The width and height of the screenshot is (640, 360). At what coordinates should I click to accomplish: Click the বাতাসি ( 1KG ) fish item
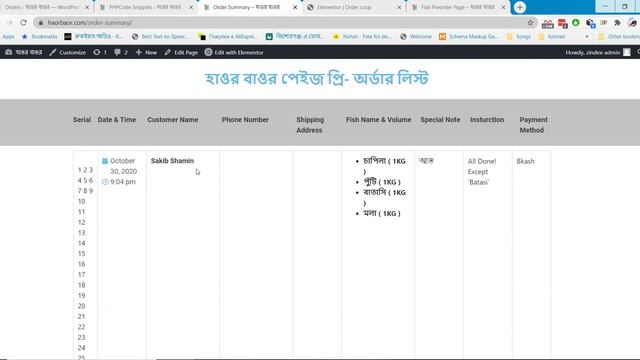384,198
